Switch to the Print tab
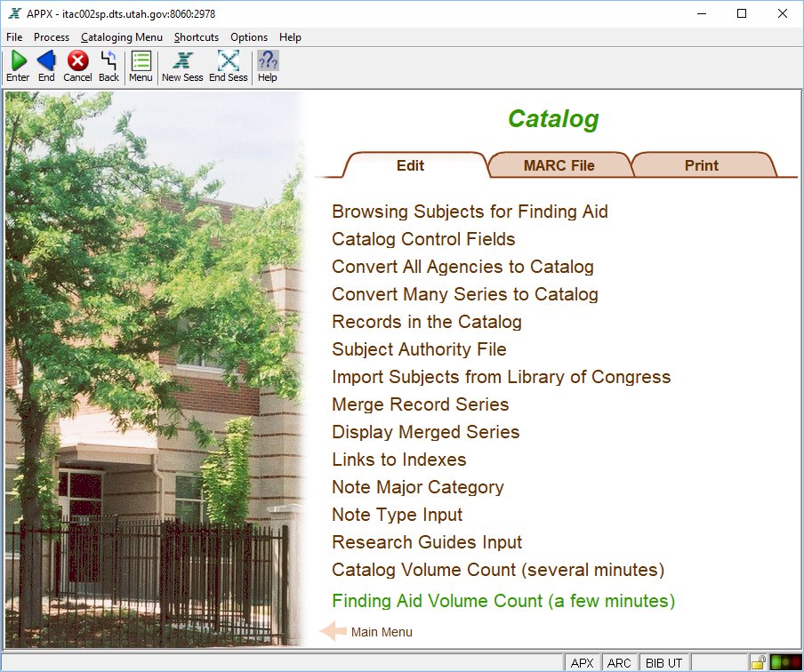Screen dimensions: 804x672 coord(701,165)
